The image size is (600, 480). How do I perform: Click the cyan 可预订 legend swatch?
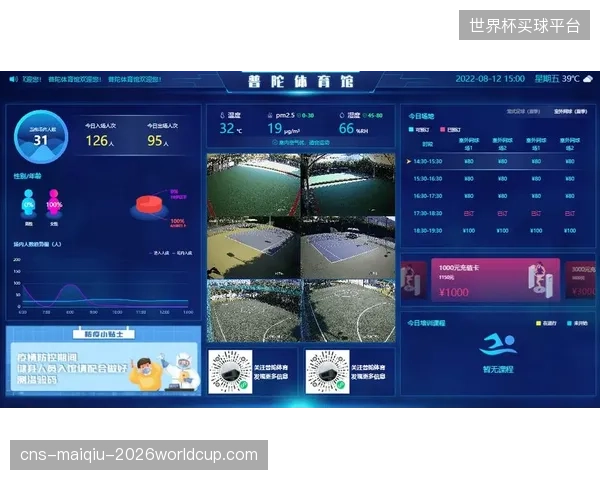[x=411, y=130]
